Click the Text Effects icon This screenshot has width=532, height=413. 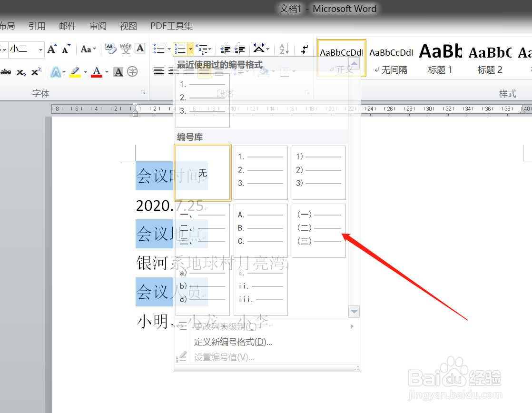(56, 71)
